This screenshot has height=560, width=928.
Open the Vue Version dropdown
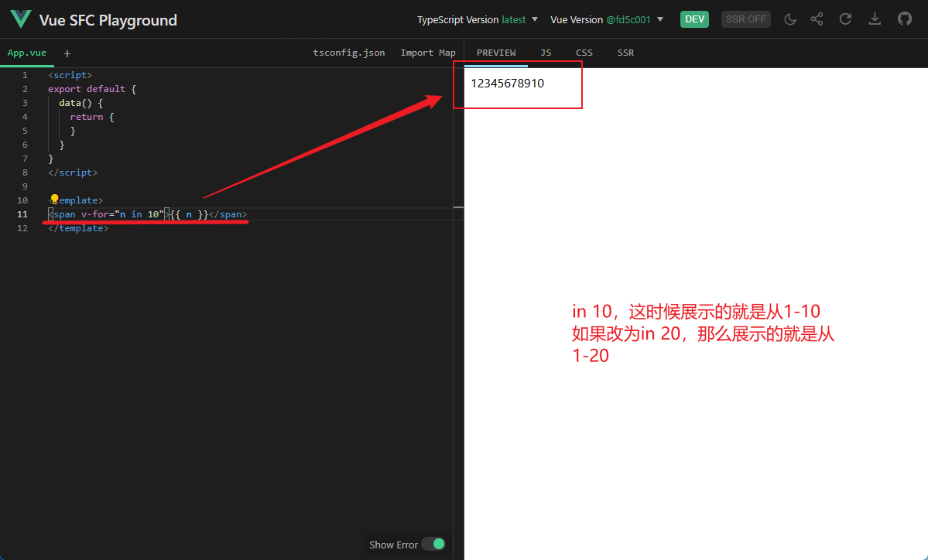click(608, 19)
